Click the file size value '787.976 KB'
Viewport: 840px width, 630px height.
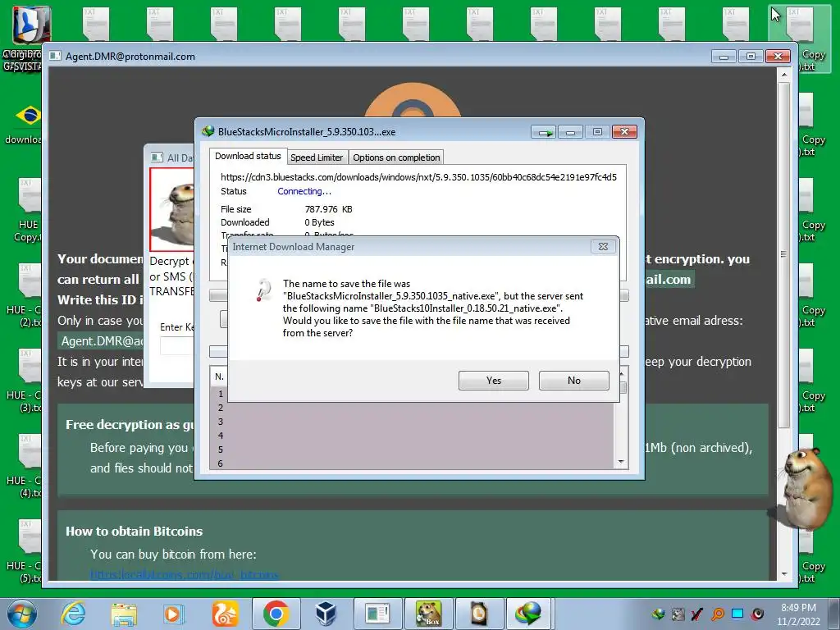[x=328, y=209]
